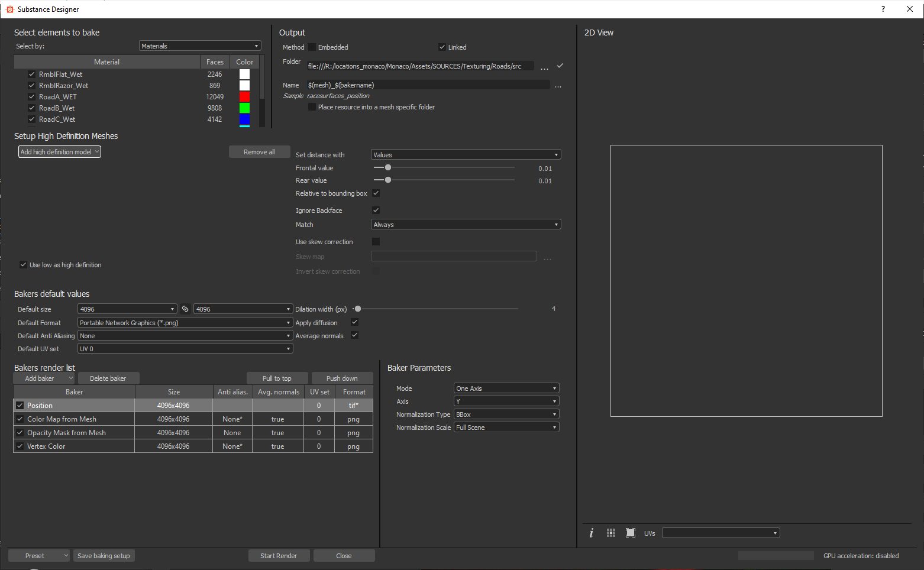
Task: Open the Mode One Axis dropdown
Action: pos(506,388)
